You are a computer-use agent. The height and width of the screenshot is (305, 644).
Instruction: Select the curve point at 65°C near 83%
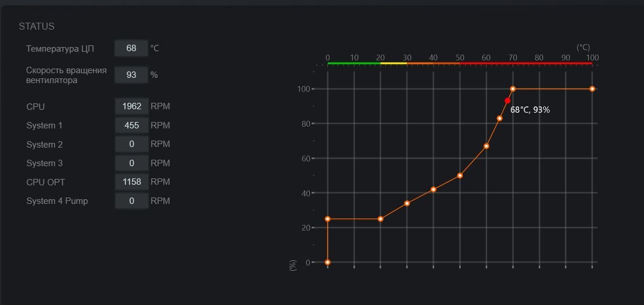(499, 119)
